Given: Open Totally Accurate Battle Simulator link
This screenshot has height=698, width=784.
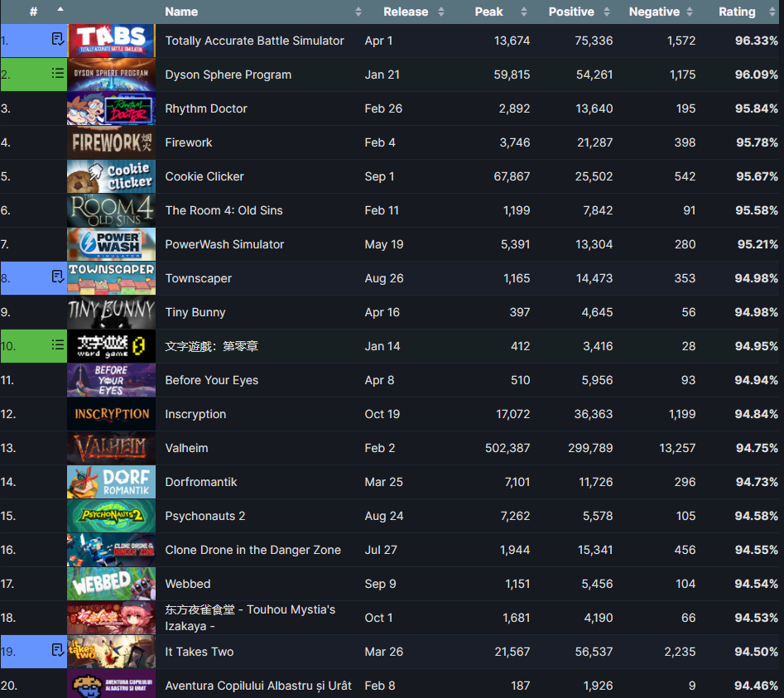Looking at the screenshot, I should pyautogui.click(x=254, y=41).
